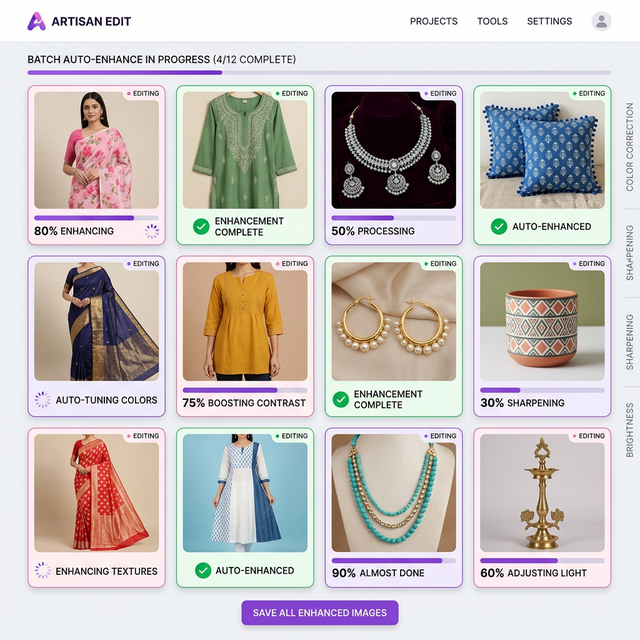Click spinner beside Enhancing Textures
640x640 pixels.
pyautogui.click(x=42, y=571)
